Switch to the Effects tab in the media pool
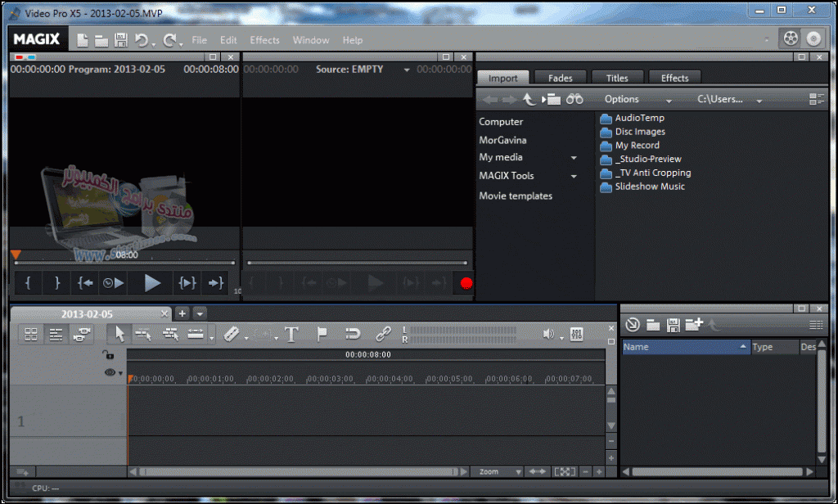Viewport: 838px width, 504px height. pos(674,78)
